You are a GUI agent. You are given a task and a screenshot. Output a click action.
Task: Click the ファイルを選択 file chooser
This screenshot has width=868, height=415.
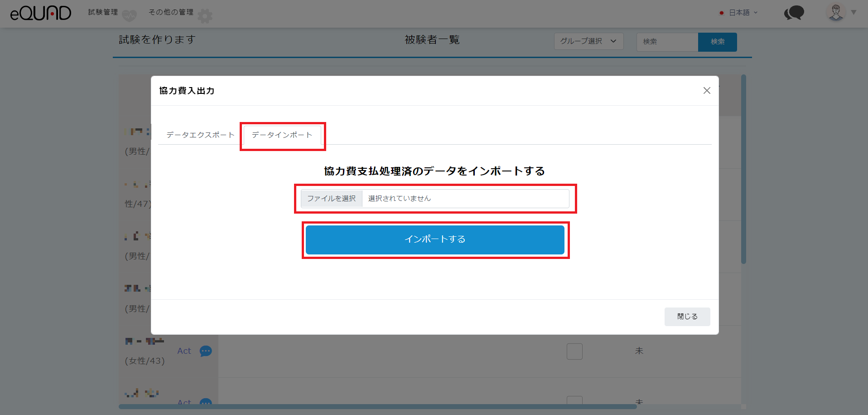point(332,199)
